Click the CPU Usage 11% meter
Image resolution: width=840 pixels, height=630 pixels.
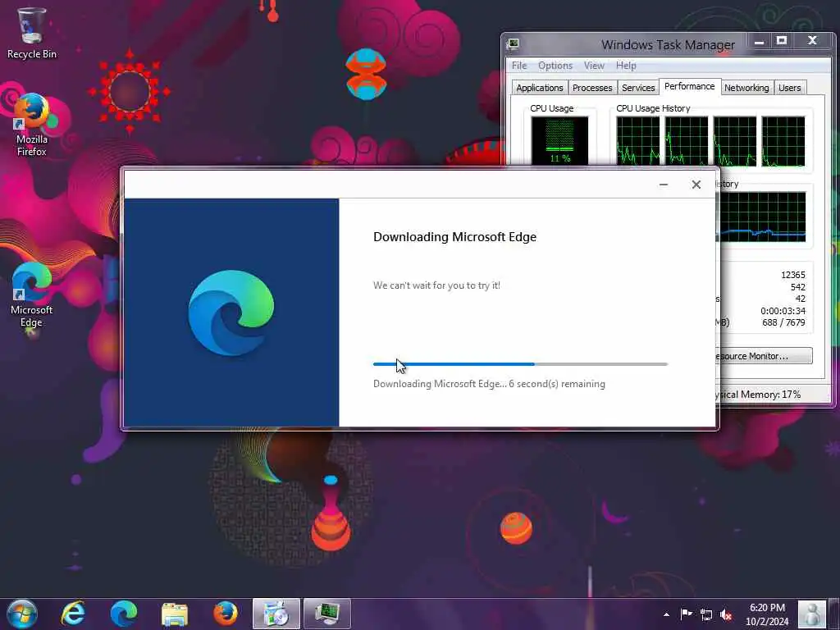coord(559,140)
